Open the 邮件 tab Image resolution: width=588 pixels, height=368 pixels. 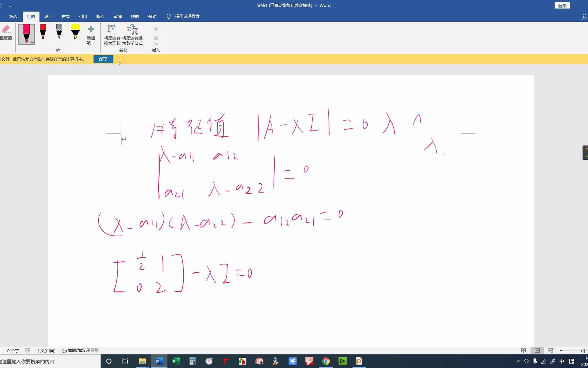coord(100,16)
